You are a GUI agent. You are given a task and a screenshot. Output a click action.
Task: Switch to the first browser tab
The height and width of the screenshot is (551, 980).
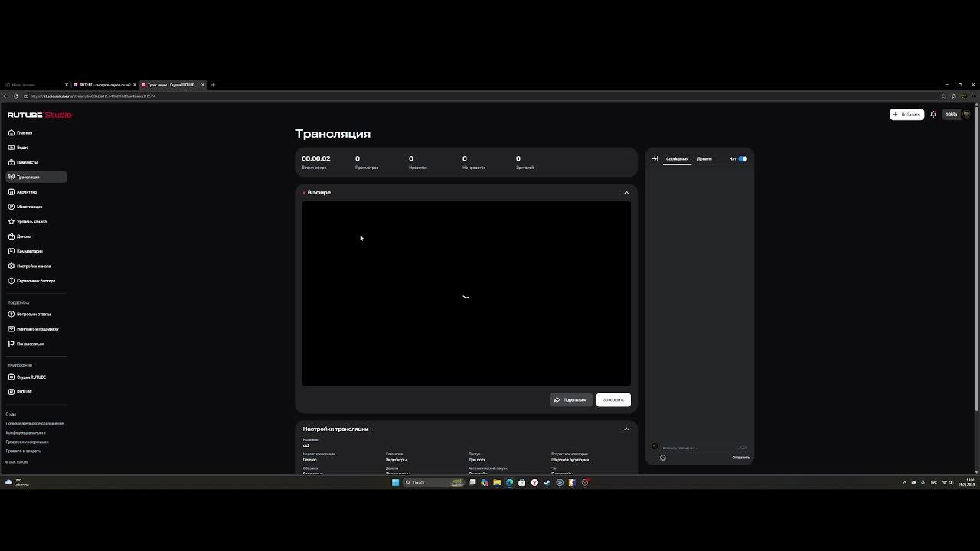[x=35, y=85]
